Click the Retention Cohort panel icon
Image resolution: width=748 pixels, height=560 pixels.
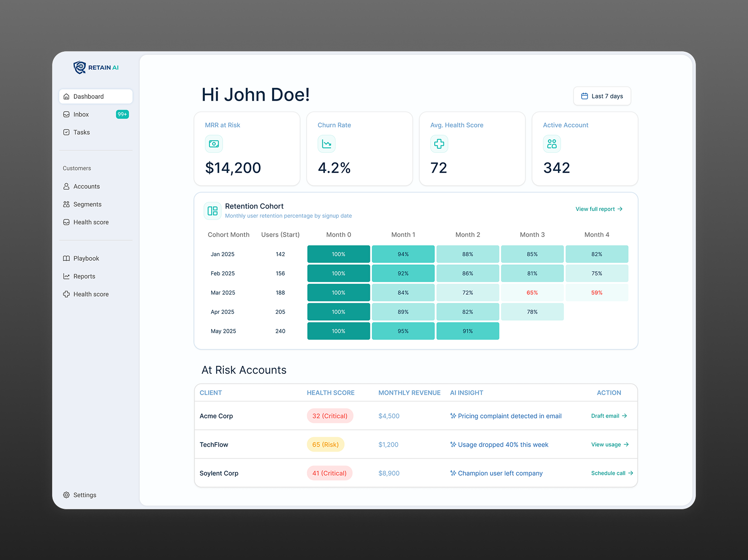click(212, 210)
